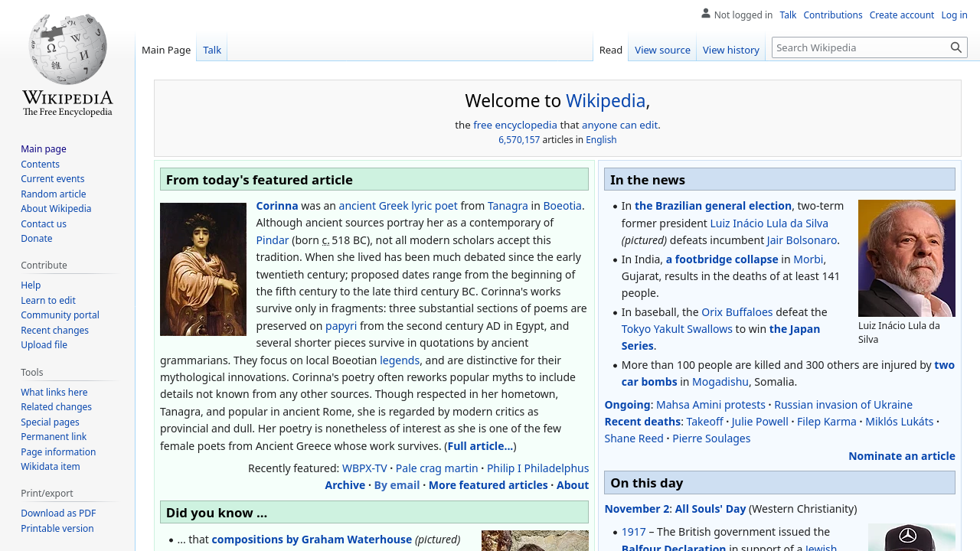Click Download as PDF link
This screenshot has width=980, height=551.
coord(58,513)
